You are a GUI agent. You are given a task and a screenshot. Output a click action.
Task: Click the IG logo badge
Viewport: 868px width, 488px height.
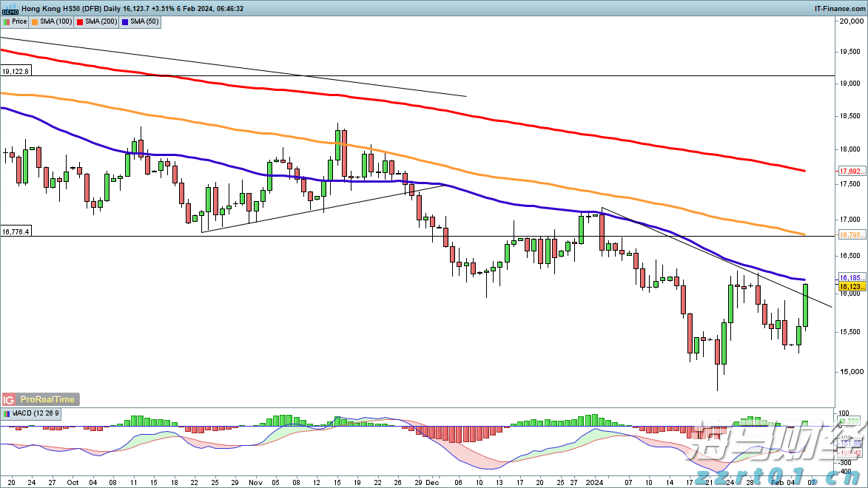coord(10,399)
